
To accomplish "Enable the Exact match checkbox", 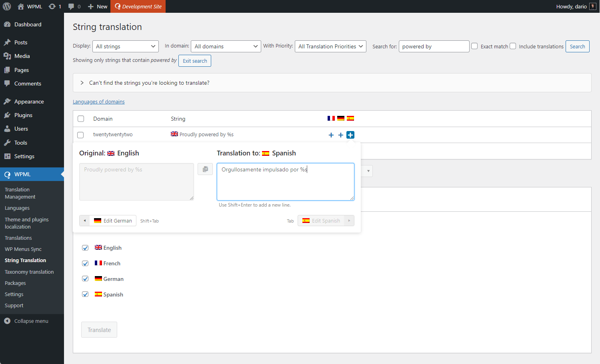I will [474, 46].
